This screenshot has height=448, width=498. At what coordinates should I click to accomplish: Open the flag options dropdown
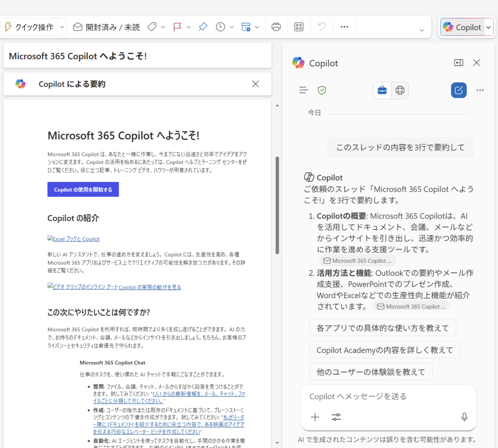(x=188, y=27)
